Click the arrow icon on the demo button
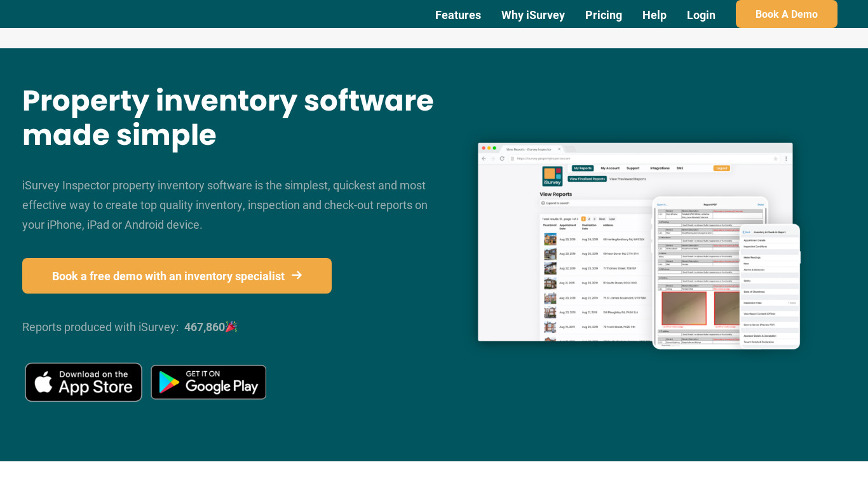Image resolution: width=868 pixels, height=488 pixels. pyautogui.click(x=297, y=275)
